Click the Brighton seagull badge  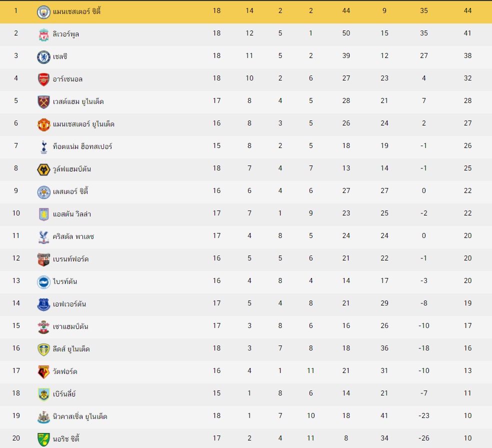tap(43, 282)
